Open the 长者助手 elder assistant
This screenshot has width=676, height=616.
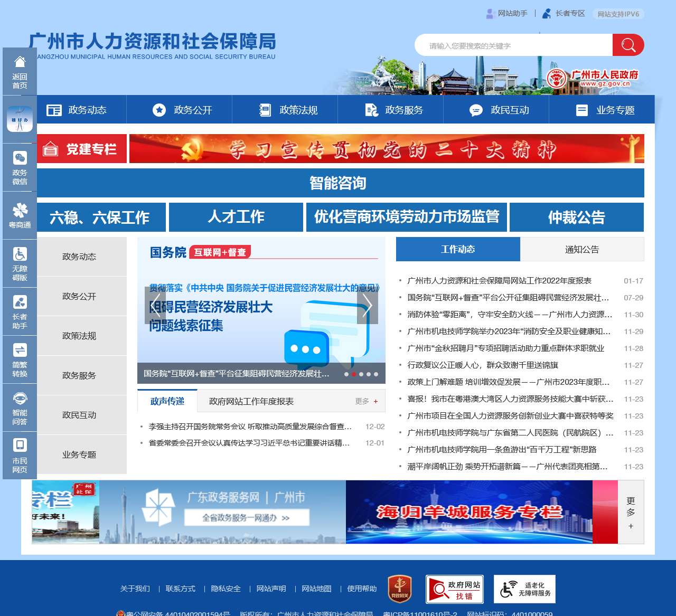20,311
